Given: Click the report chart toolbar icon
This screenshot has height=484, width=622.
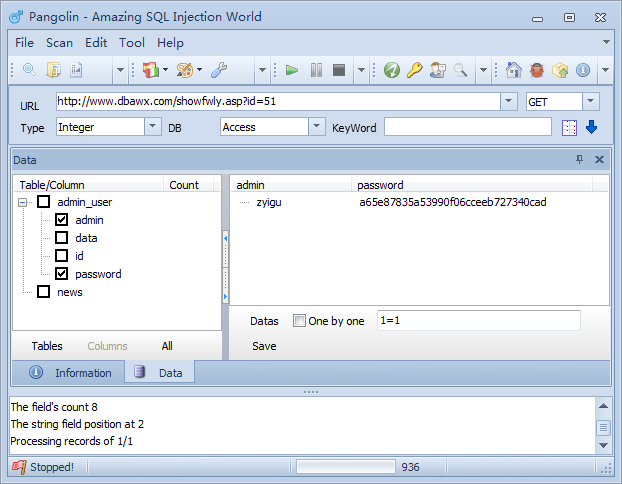Looking at the screenshot, I should click(x=76, y=70).
